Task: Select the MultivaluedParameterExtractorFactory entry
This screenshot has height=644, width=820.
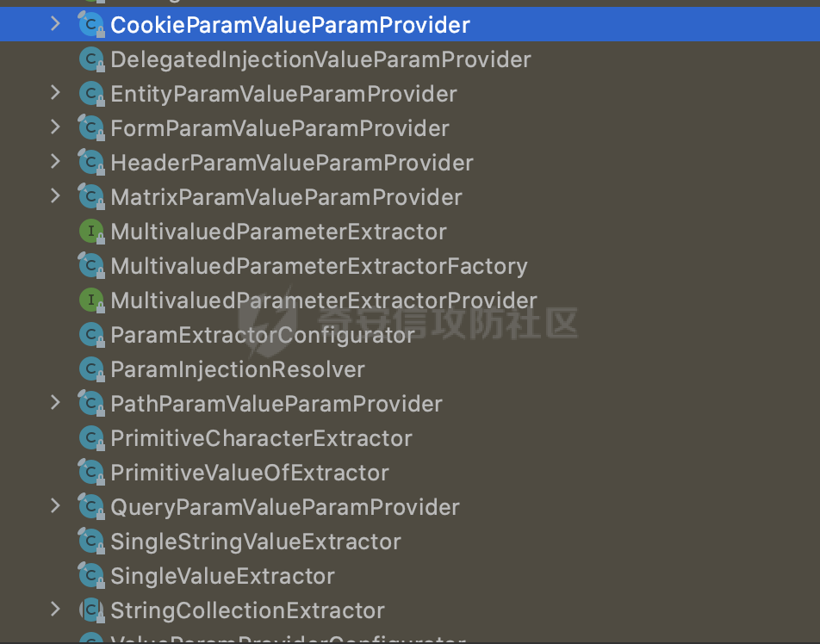Action: [319, 266]
